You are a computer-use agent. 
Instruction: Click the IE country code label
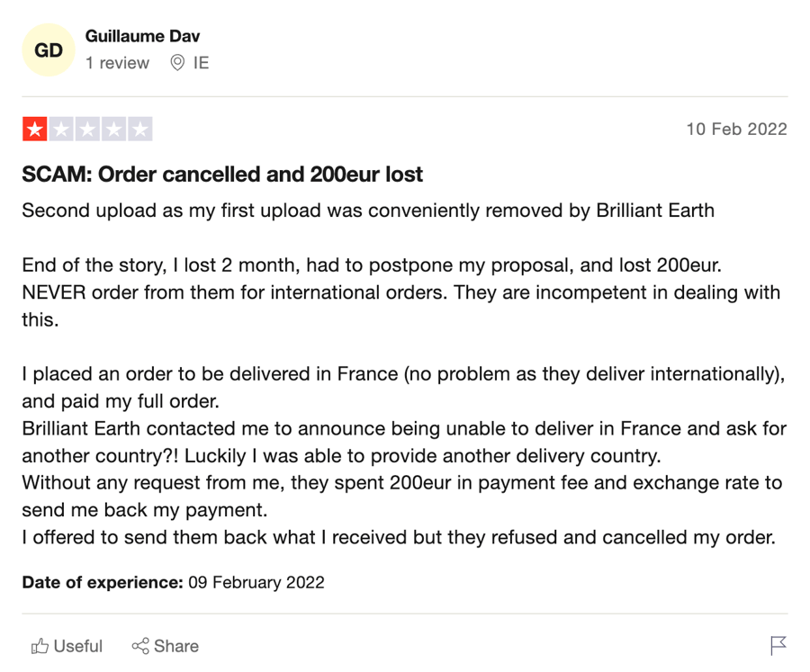click(201, 63)
